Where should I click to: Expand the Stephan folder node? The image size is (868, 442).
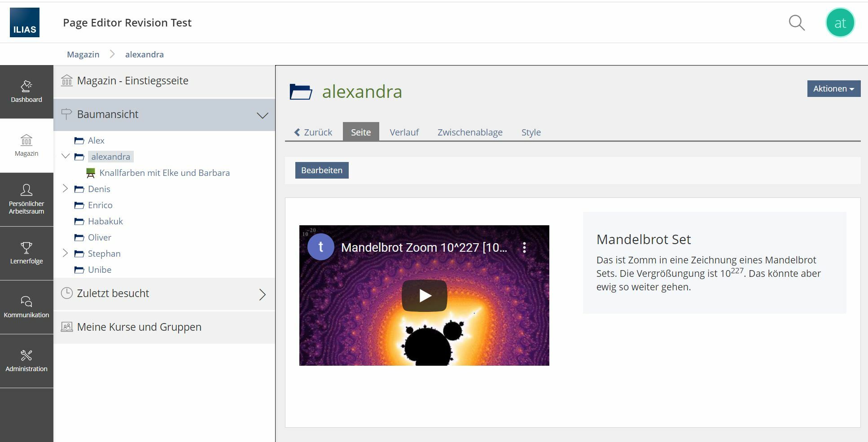coord(66,253)
